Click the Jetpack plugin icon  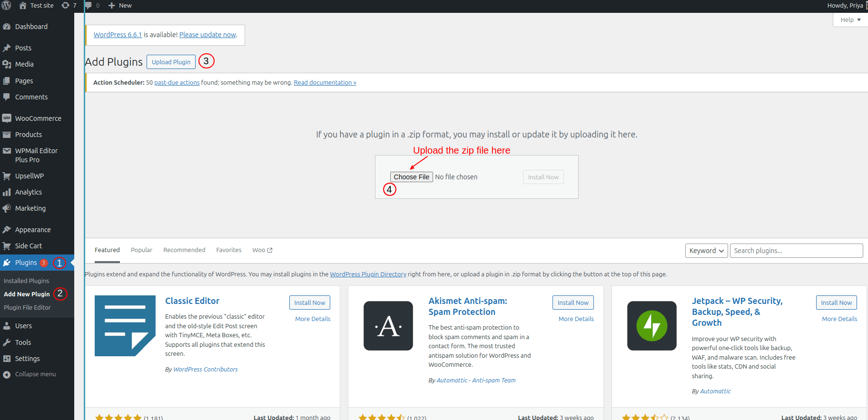tap(651, 326)
